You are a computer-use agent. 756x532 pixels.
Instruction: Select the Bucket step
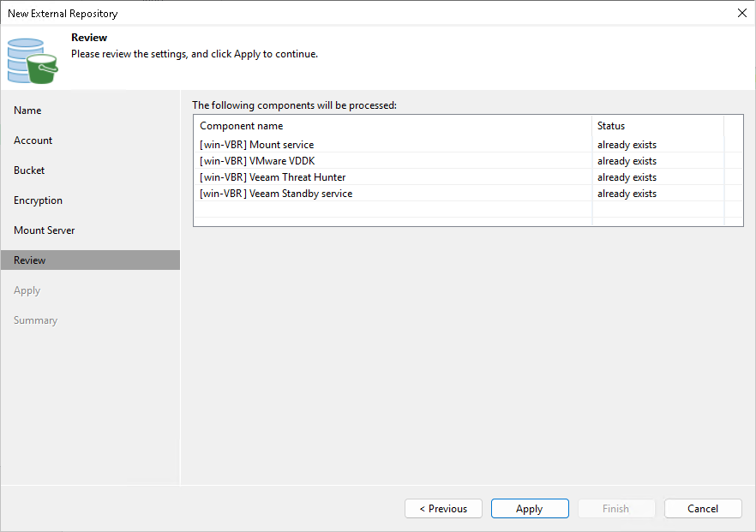click(29, 170)
